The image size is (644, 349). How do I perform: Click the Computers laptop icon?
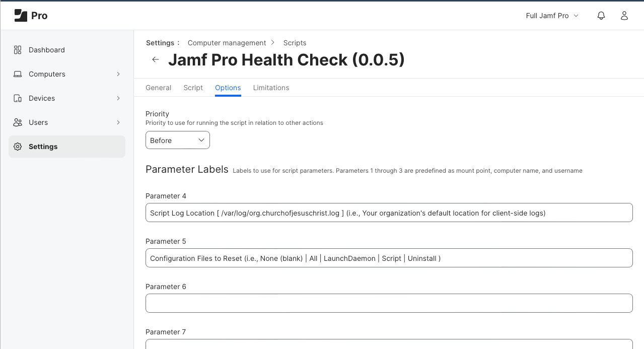tap(18, 74)
